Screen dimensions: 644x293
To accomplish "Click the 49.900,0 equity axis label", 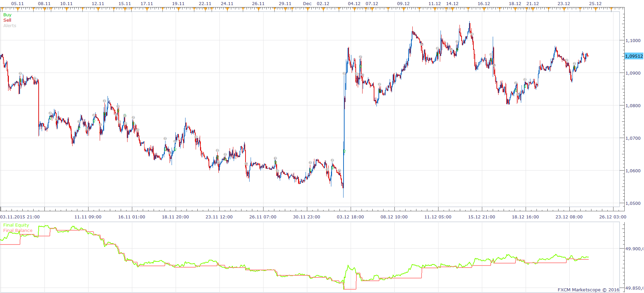I will [x=634, y=249].
